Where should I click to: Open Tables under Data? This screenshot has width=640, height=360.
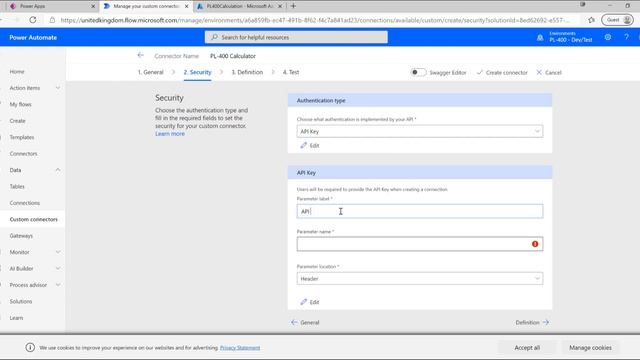click(17, 187)
